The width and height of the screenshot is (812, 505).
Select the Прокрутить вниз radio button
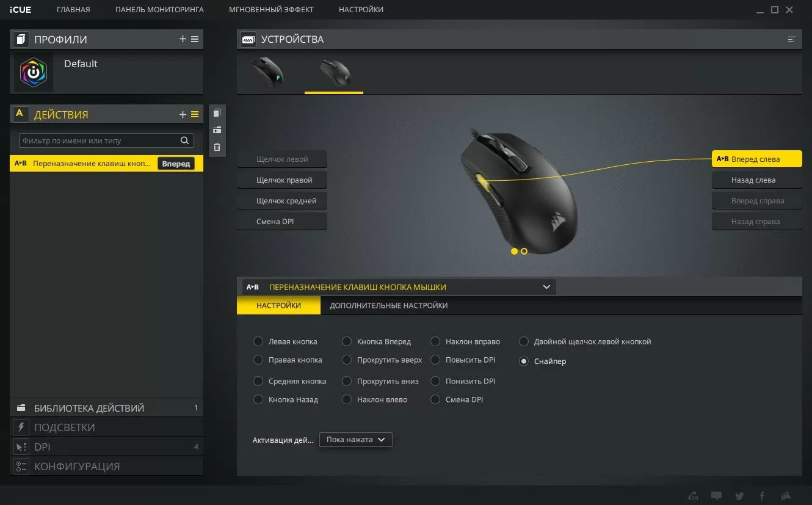pyautogui.click(x=346, y=381)
